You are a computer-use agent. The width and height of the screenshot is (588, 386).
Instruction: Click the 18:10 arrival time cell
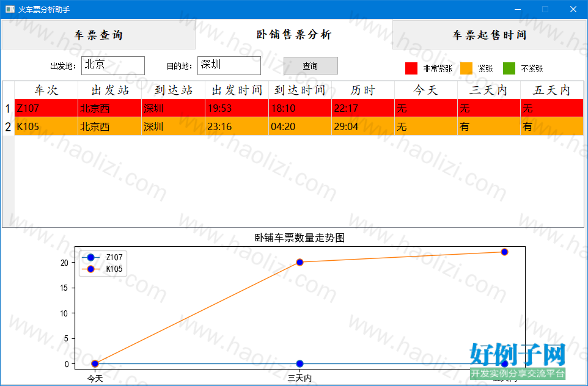[x=300, y=108]
